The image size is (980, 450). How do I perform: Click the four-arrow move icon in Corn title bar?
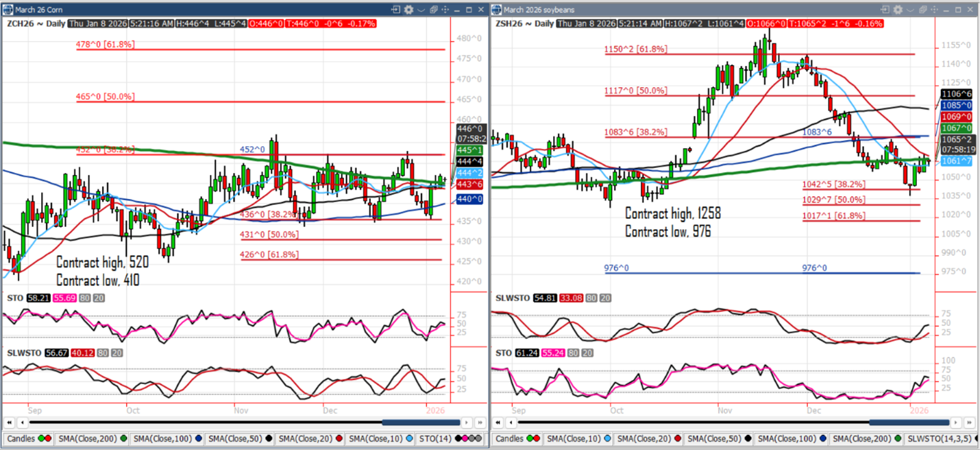445,10
